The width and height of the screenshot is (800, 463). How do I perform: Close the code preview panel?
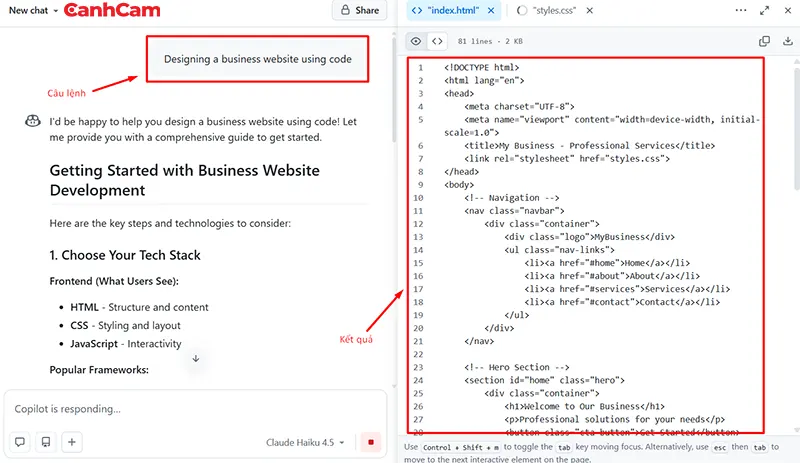(788, 10)
